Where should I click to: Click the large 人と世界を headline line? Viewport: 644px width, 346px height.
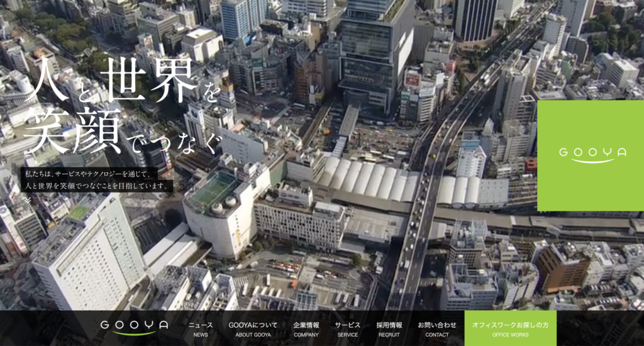coord(126,86)
